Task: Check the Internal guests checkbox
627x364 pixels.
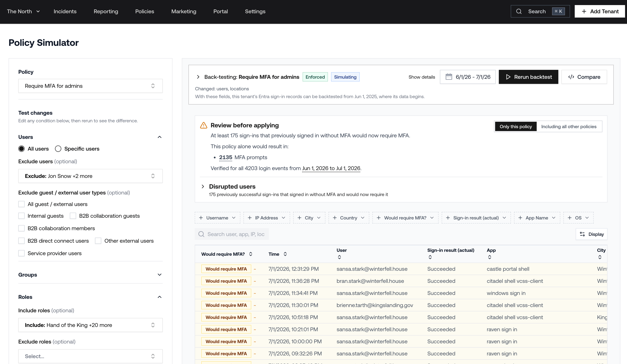Action: (21, 216)
